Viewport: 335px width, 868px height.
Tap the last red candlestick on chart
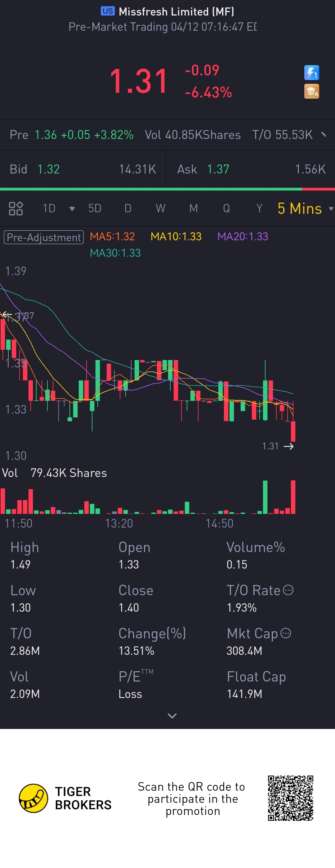[293, 431]
